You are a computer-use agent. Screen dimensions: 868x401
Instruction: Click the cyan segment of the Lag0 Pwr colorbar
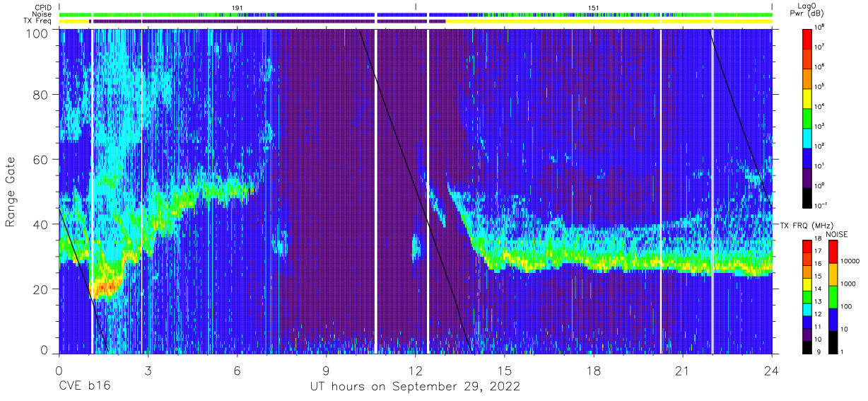(808, 137)
